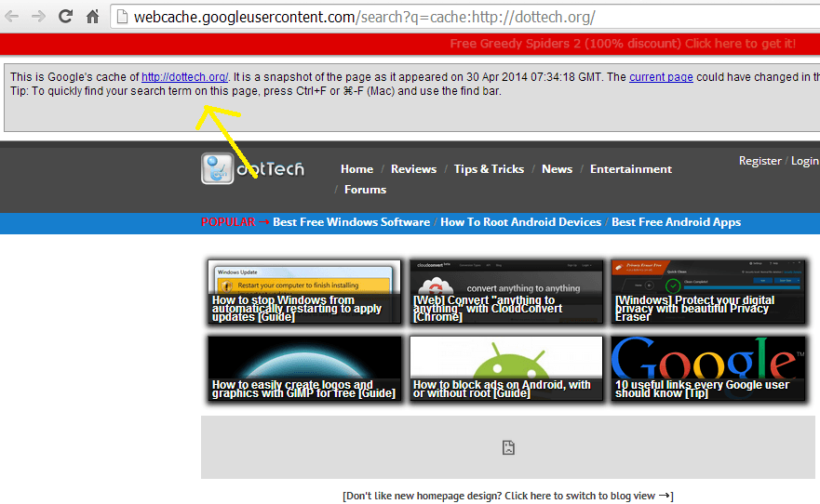Open Best Free Windows Software link
The width and height of the screenshot is (820, 504).
351,222
